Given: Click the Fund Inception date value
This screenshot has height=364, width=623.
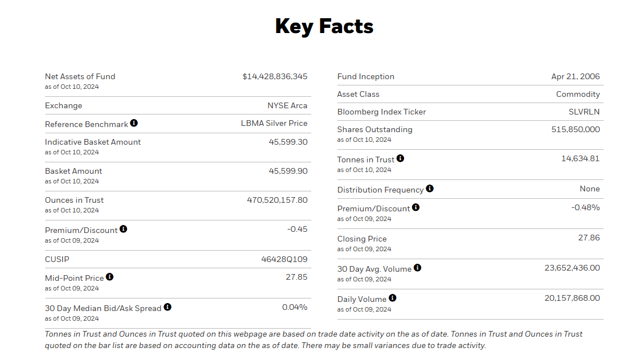Looking at the screenshot, I should pyautogui.click(x=576, y=76).
